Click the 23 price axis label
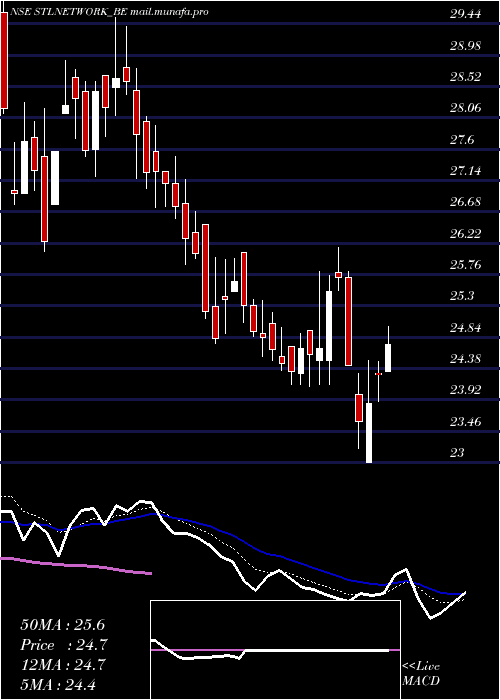The image size is (500, 700). coord(457,453)
